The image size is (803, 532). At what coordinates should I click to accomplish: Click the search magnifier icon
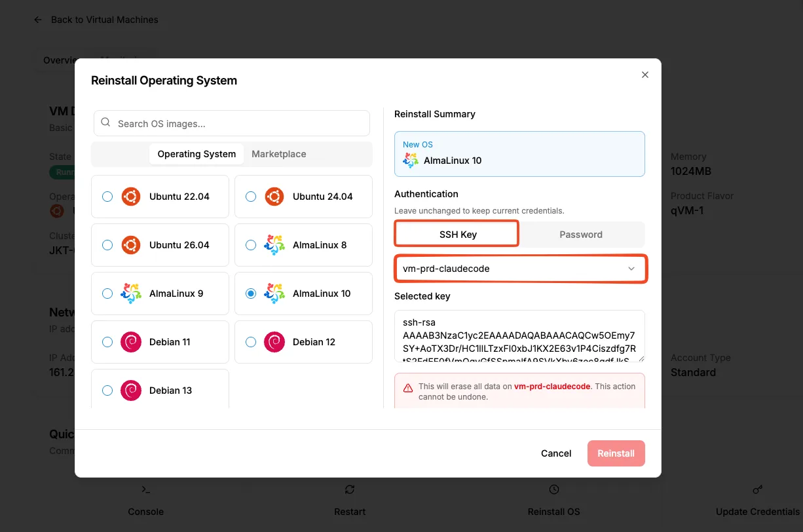pyautogui.click(x=105, y=123)
